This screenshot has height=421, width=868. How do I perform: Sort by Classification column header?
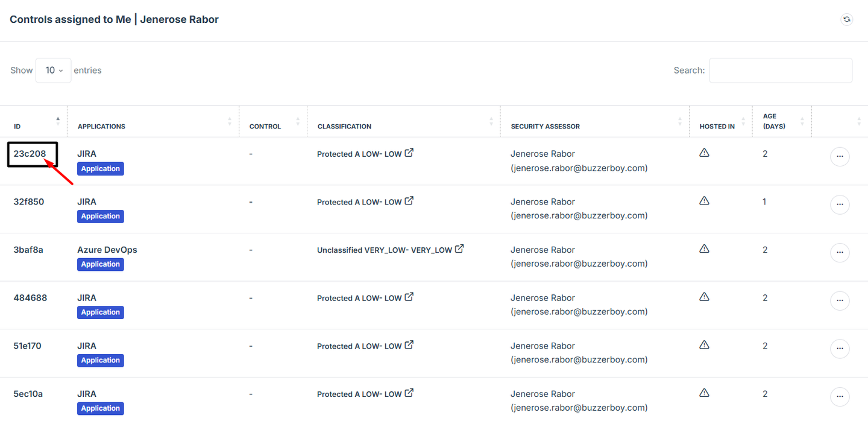pos(344,127)
